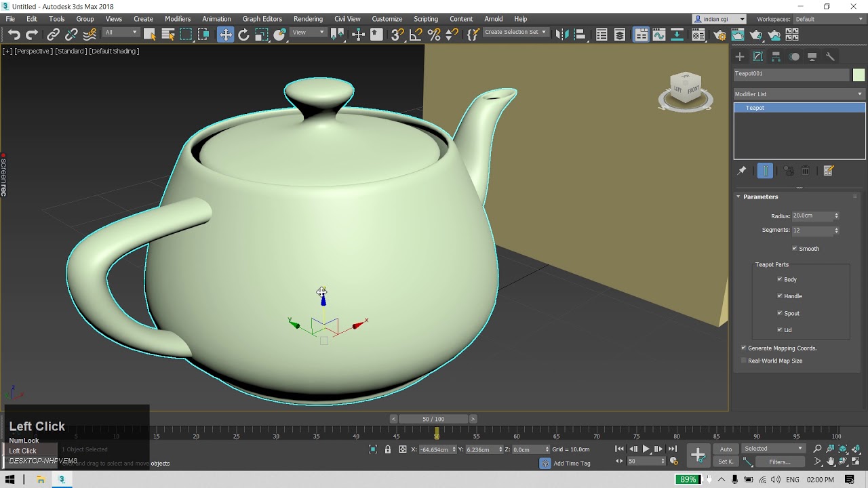The image size is (868, 488).
Task: Activate Select and Place tool
Action: (279, 35)
